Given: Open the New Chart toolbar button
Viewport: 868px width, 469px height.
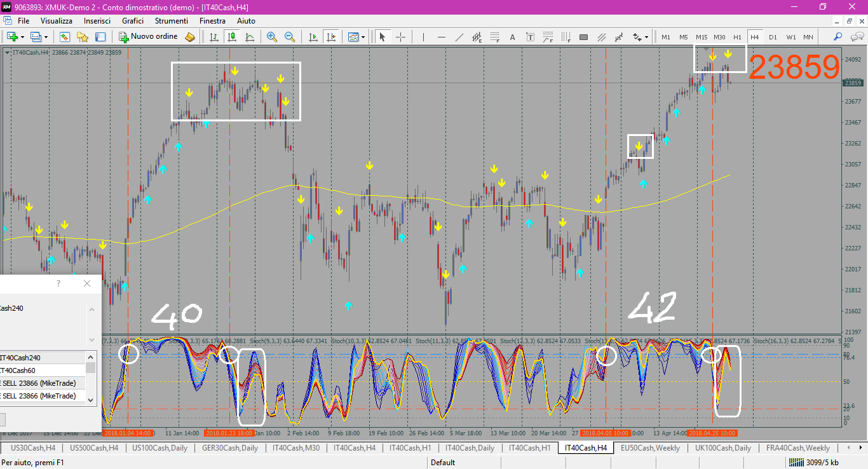Looking at the screenshot, I should 12,37.
